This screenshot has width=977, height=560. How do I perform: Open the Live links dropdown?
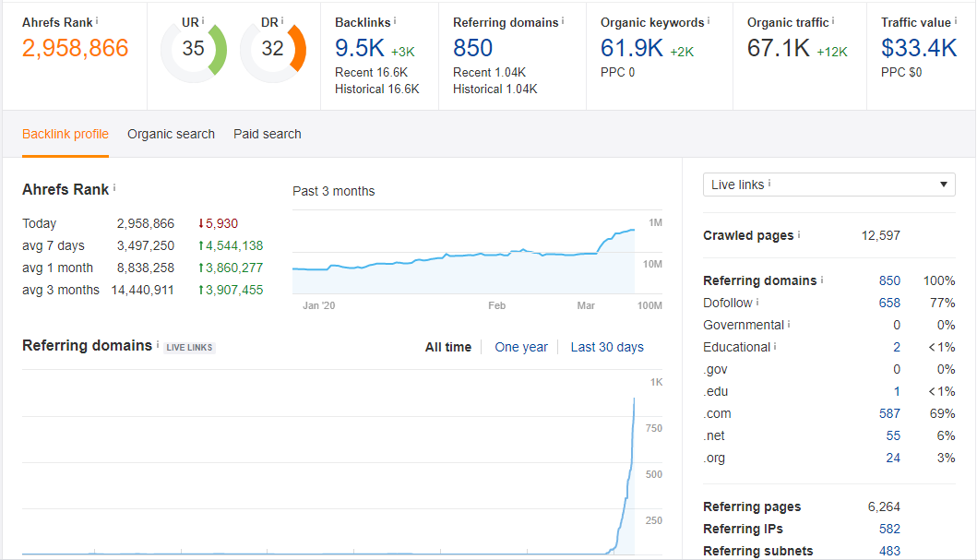(828, 185)
